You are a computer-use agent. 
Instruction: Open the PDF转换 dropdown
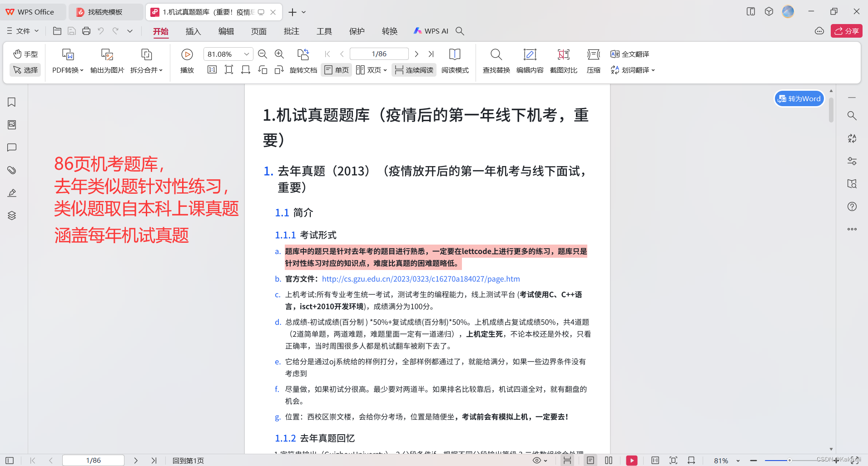tap(68, 70)
